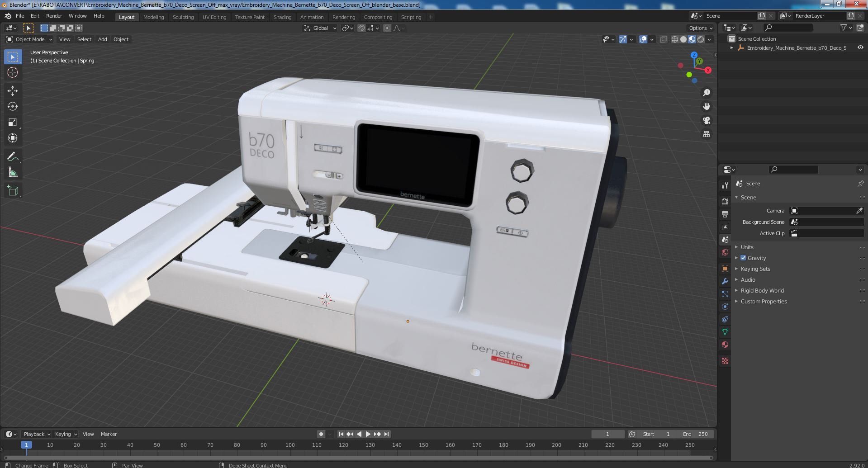Open Physics properties tab

[725, 307]
